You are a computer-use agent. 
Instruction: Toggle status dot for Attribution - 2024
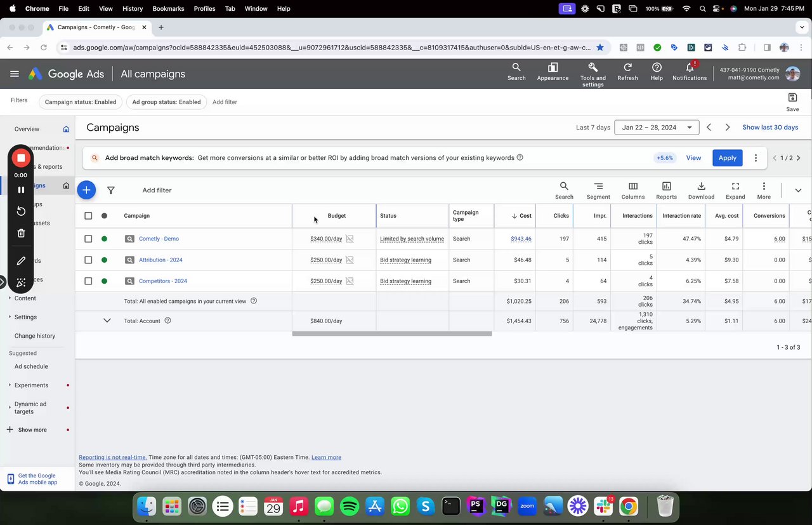pyautogui.click(x=104, y=260)
